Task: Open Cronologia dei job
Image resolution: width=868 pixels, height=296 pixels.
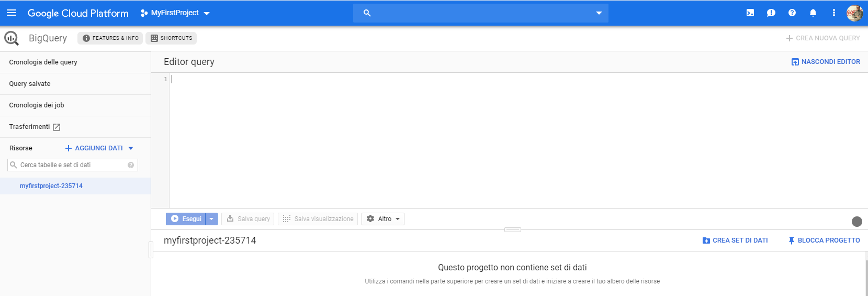Action: pos(75,105)
